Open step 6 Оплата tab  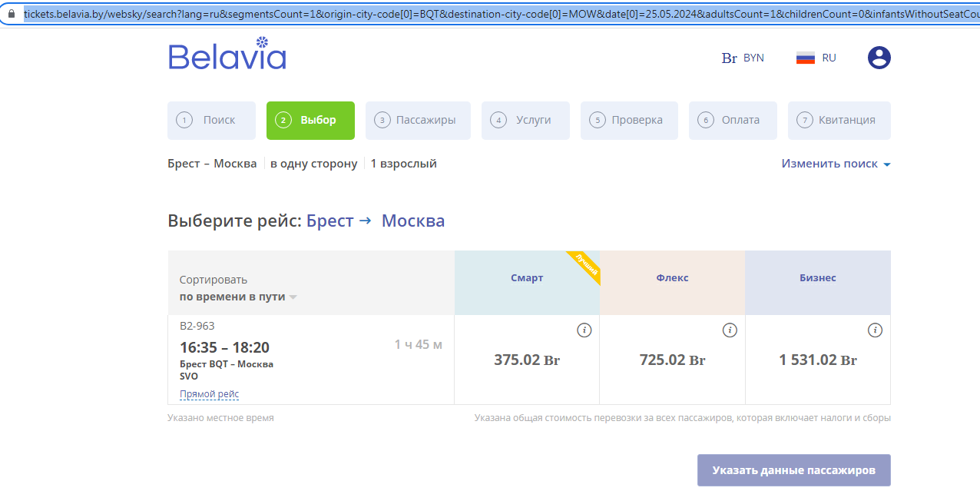pyautogui.click(x=733, y=121)
